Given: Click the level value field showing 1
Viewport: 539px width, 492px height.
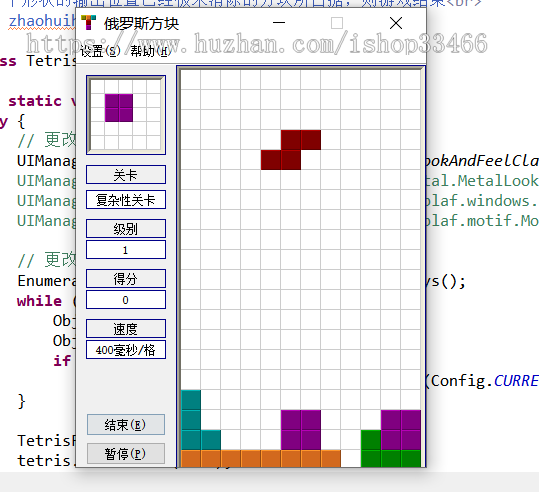Looking at the screenshot, I should 125,250.
